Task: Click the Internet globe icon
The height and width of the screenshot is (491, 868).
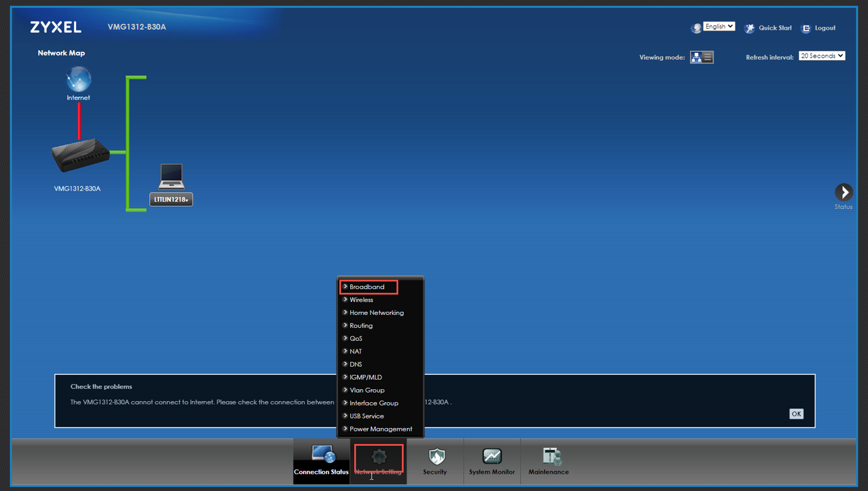Action: pyautogui.click(x=78, y=80)
